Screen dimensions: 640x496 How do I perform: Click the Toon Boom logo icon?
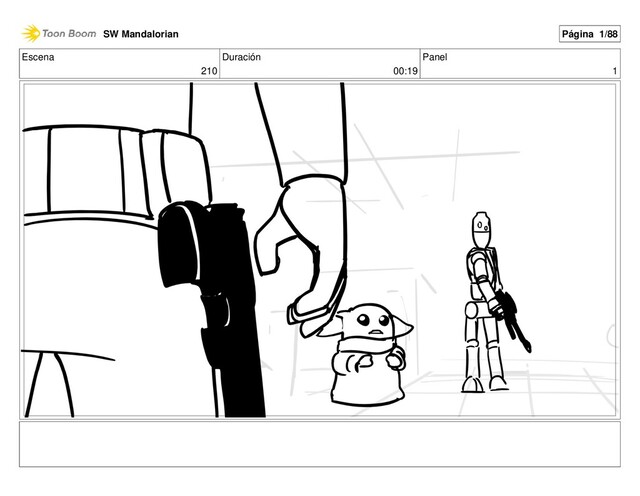(x=31, y=33)
